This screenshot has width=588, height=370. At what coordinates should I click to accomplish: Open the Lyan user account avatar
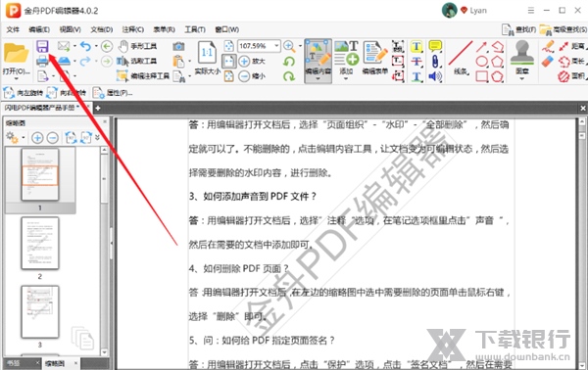tap(449, 10)
